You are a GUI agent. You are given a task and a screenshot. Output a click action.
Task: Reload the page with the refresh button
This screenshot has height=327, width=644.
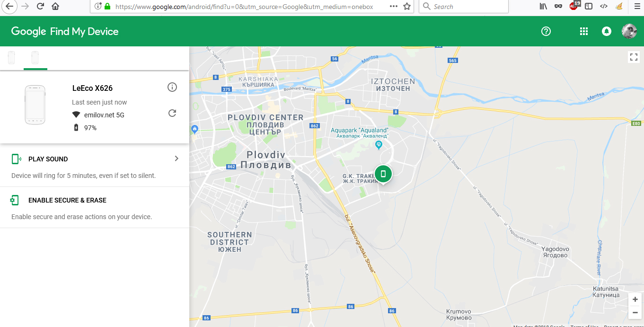click(40, 7)
